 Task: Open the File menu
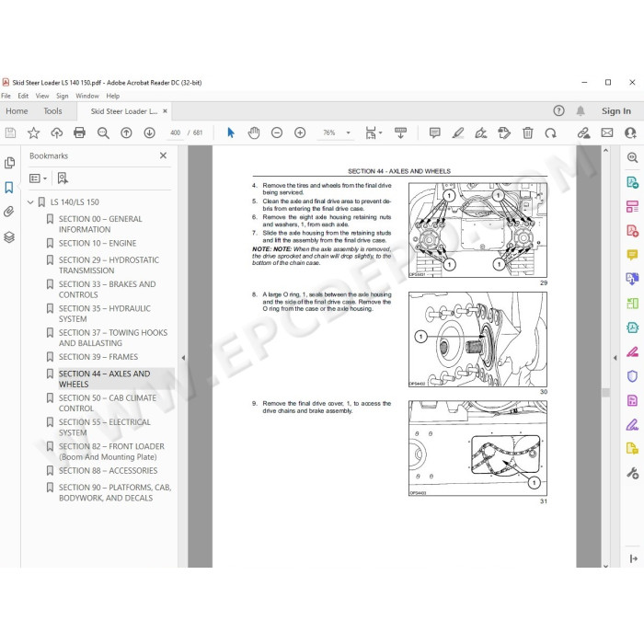(x=6, y=96)
